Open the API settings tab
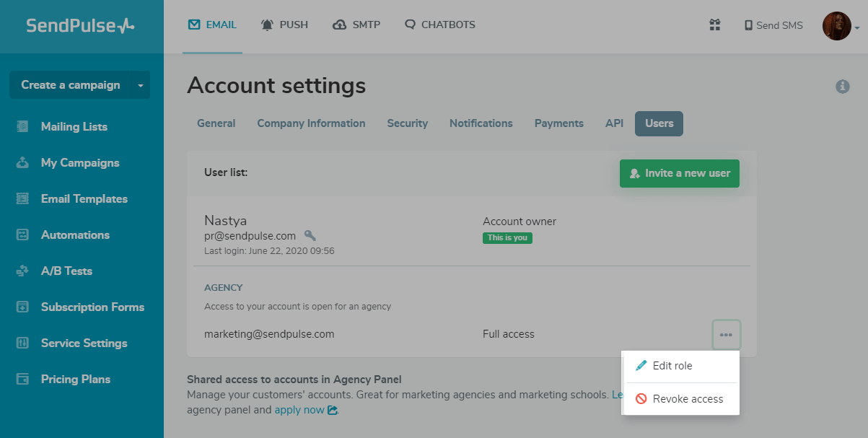 pos(614,123)
